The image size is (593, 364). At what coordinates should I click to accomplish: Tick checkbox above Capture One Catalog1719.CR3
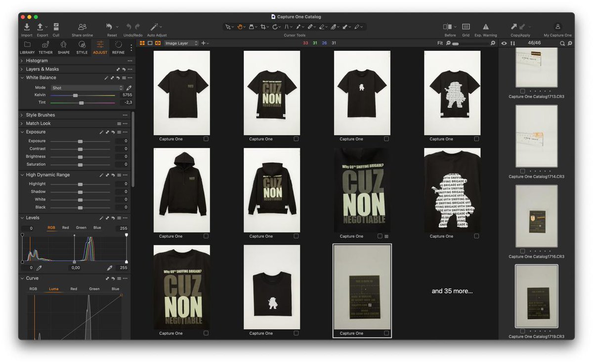click(522, 331)
